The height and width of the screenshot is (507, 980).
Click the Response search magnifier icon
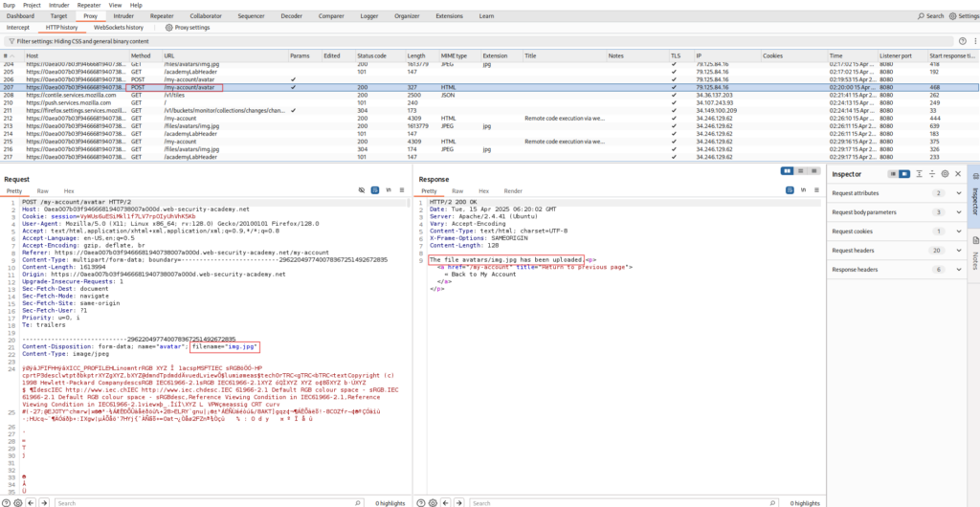tap(770, 502)
